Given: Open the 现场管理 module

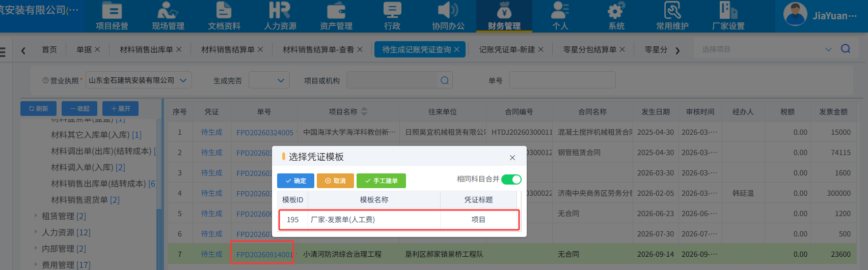Looking at the screenshot, I should [x=168, y=16].
